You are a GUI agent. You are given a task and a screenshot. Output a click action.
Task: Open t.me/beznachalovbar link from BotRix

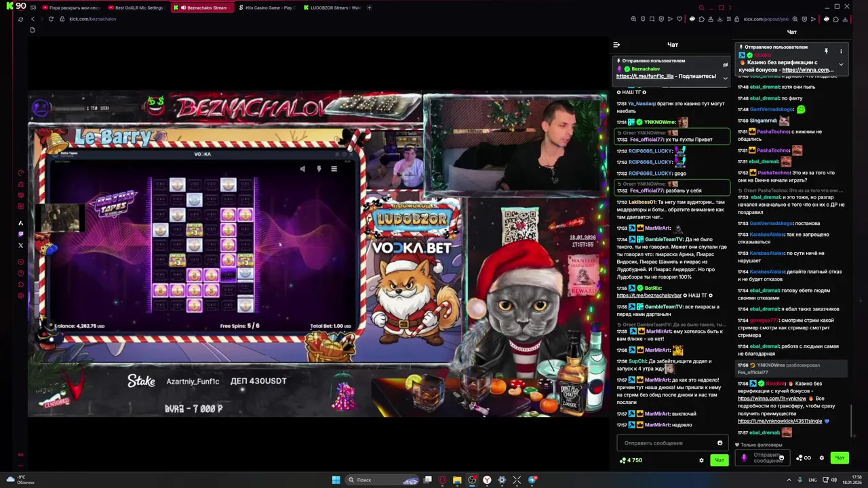(649, 296)
